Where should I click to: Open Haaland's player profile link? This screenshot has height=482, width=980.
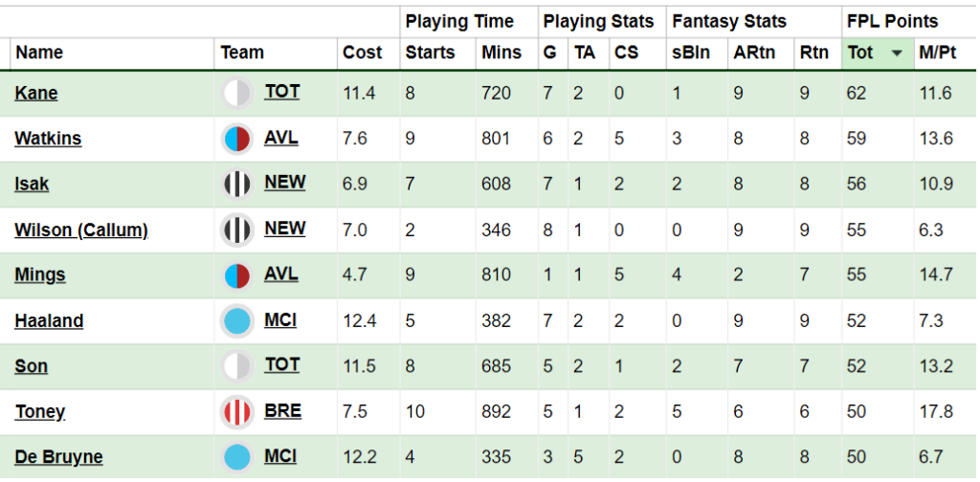[49, 320]
